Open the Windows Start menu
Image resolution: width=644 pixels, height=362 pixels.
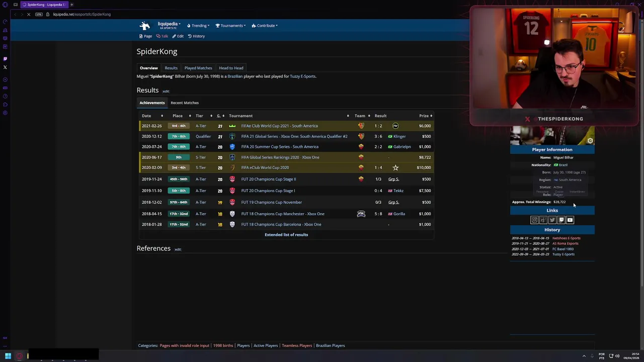click(x=8, y=356)
